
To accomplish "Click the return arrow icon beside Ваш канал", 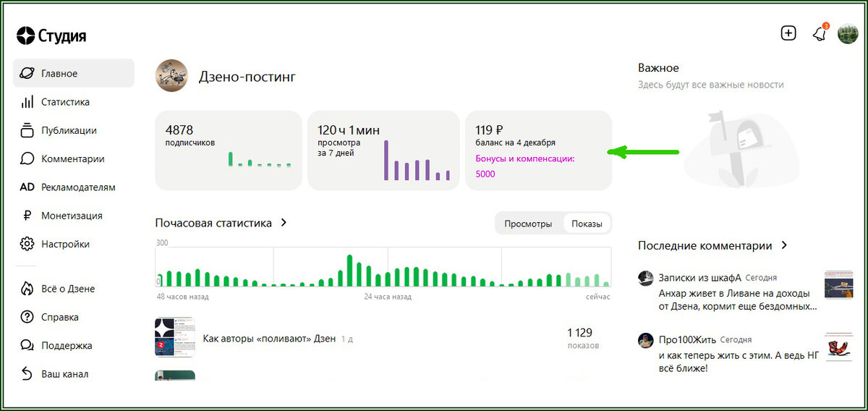I will coord(27,374).
